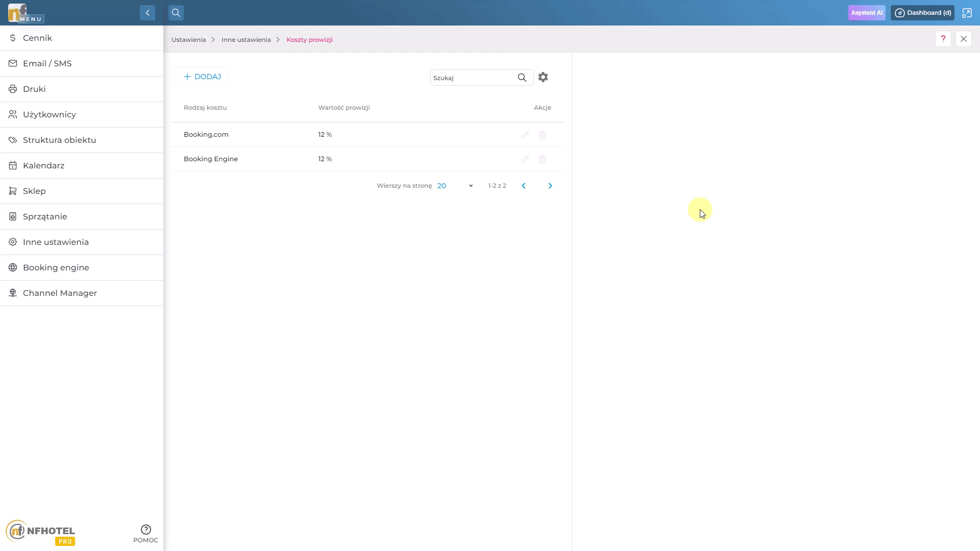980x551 pixels.
Task: Click the question mark help button
Action: [x=943, y=39]
